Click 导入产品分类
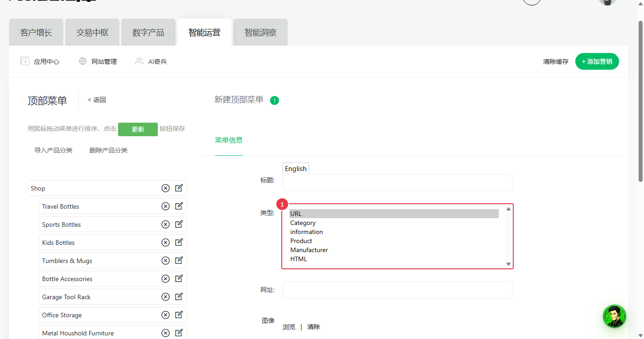Image resolution: width=644 pixels, height=339 pixels. [x=53, y=150]
